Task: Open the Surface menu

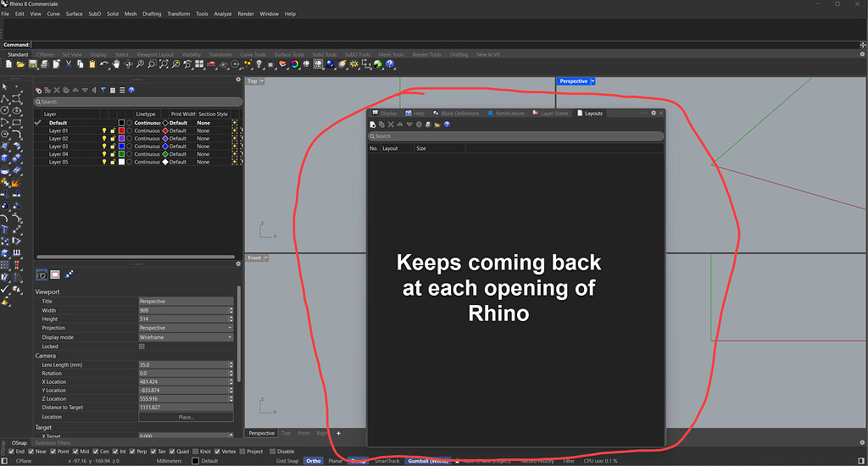Action: coord(74,14)
